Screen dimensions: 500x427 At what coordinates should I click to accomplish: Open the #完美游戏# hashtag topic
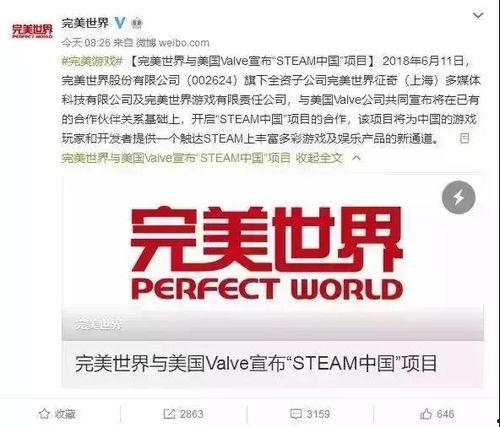coord(92,61)
